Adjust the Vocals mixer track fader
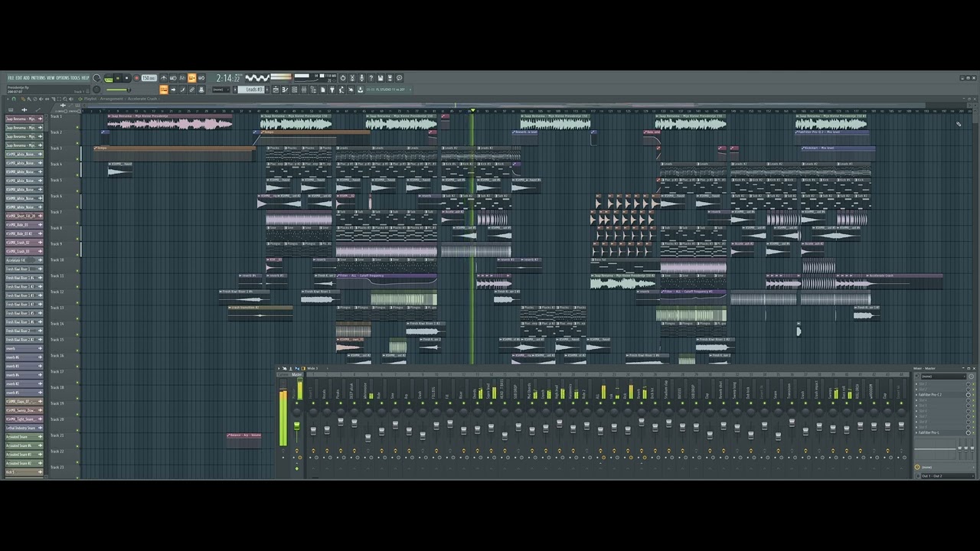The width and height of the screenshot is (980, 551). tap(327, 430)
